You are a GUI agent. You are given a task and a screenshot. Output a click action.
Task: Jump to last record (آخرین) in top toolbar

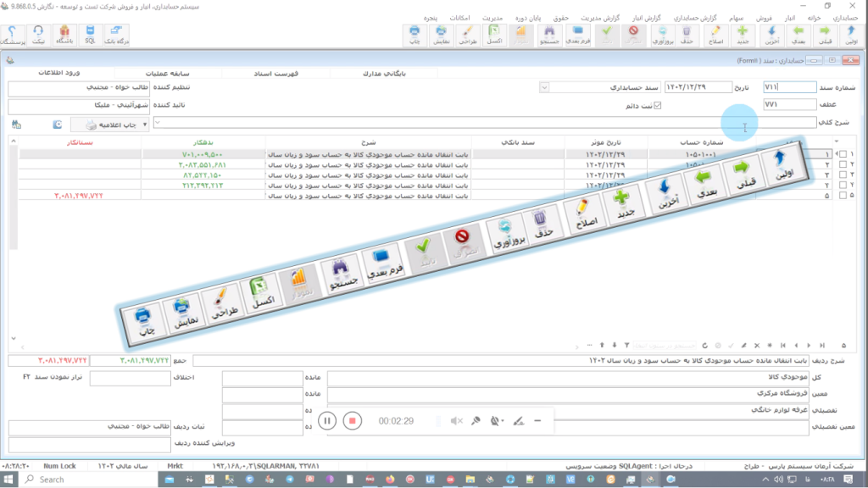(x=771, y=35)
